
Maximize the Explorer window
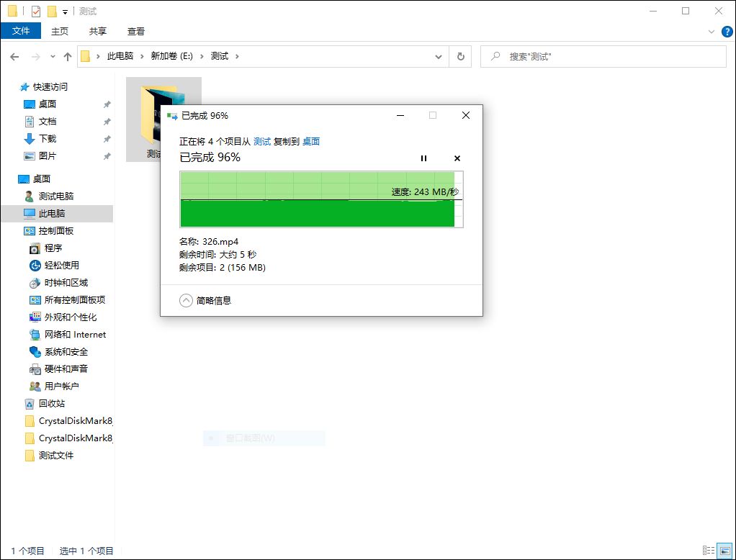click(x=686, y=11)
